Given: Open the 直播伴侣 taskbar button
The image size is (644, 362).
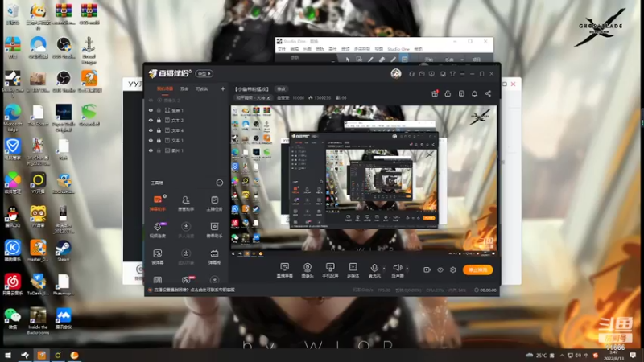Looking at the screenshot, I should [x=41, y=355].
